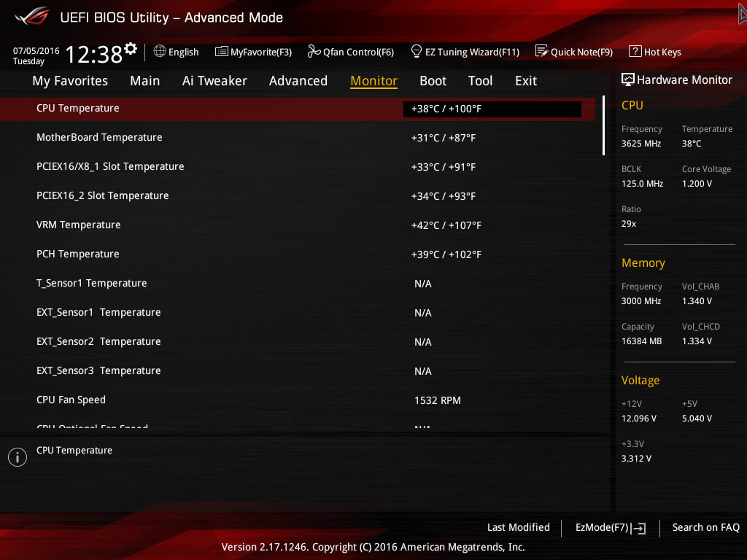Select EXT_Sensor2 Temperature row
Viewport: 747px width, 560px height.
(298, 341)
